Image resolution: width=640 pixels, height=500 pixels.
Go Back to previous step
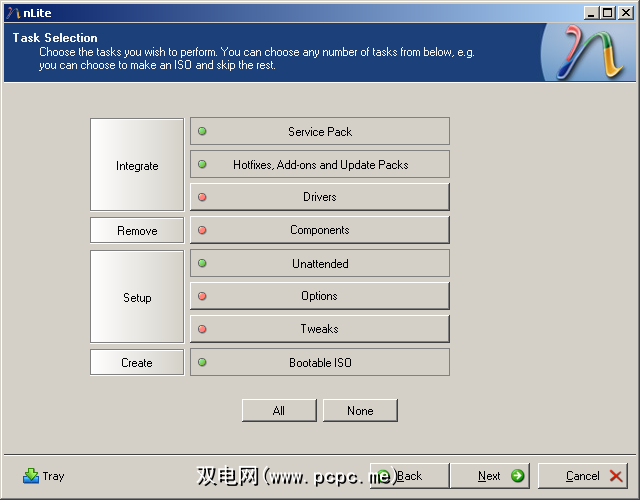[409, 476]
